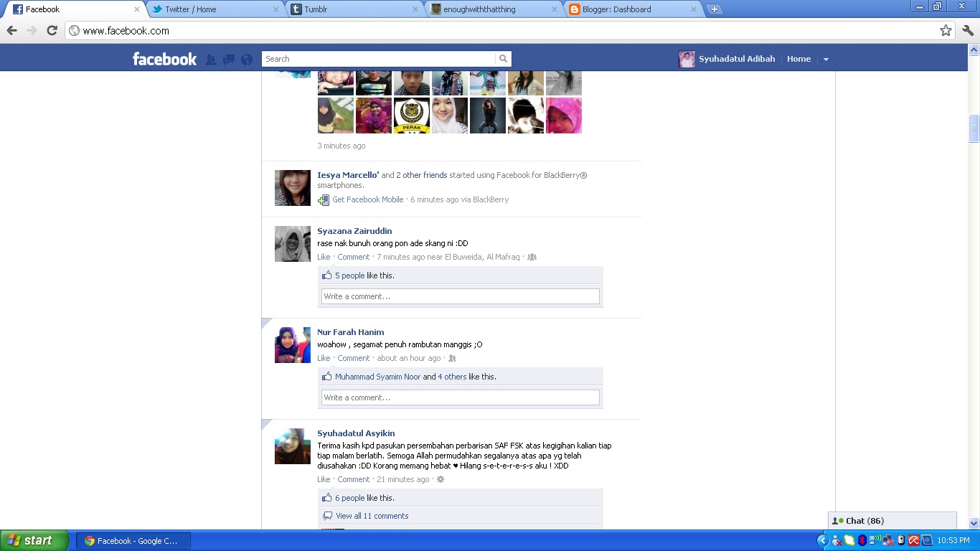Open the messages icon in the header
The width and height of the screenshot is (980, 551).
coord(229,60)
